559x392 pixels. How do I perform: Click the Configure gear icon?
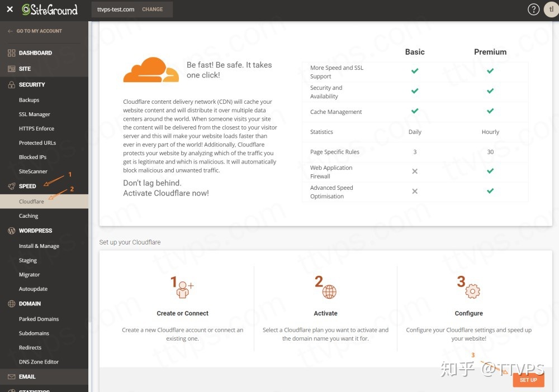coord(472,290)
